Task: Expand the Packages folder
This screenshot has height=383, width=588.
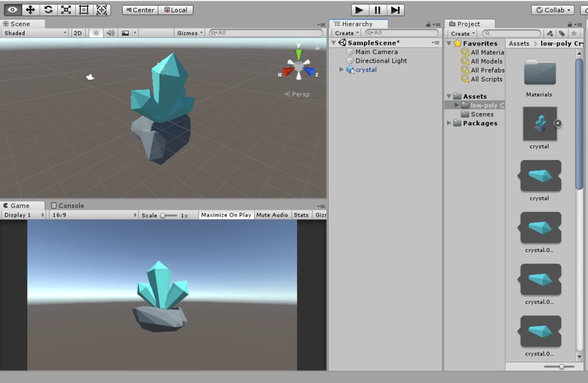Action: click(449, 123)
